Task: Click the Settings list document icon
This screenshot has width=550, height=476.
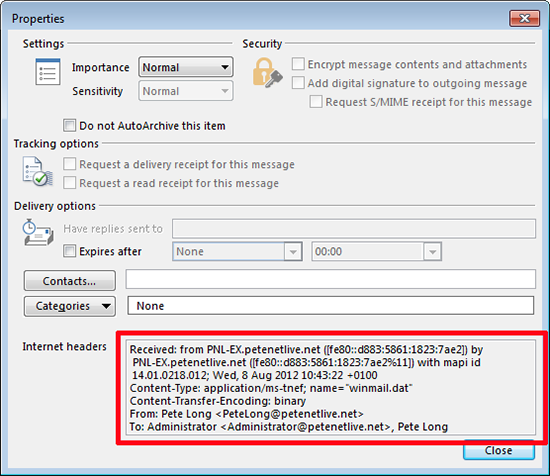Action: (x=48, y=72)
